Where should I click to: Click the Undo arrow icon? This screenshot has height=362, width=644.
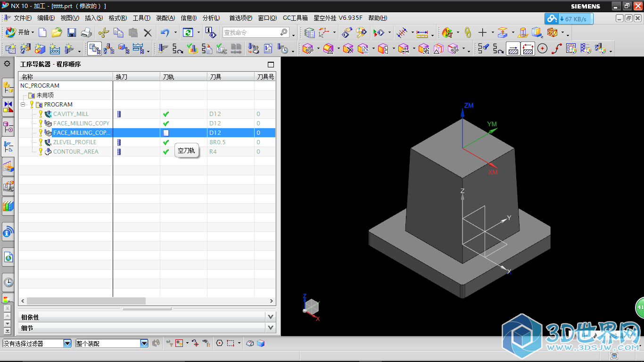165,33
